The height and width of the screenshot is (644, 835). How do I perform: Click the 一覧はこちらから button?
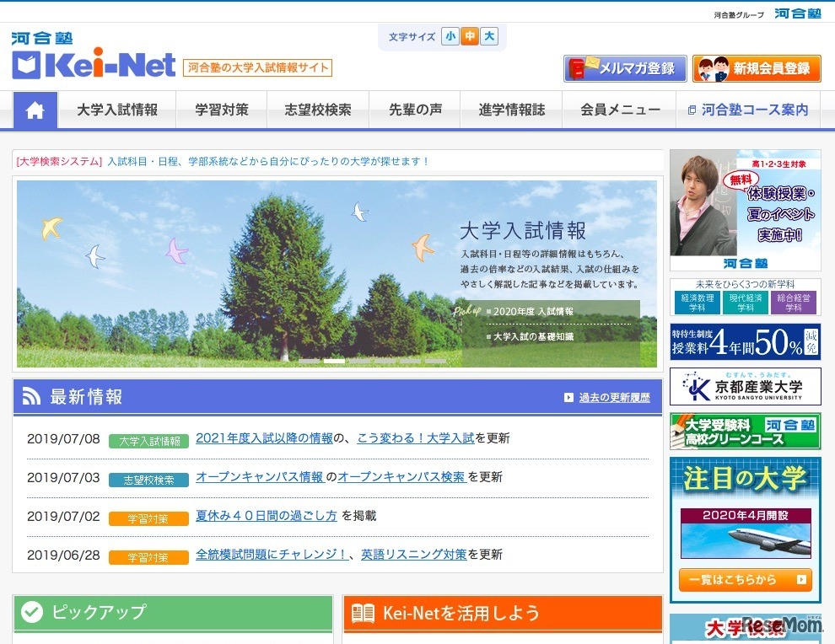pyautogui.click(x=745, y=581)
